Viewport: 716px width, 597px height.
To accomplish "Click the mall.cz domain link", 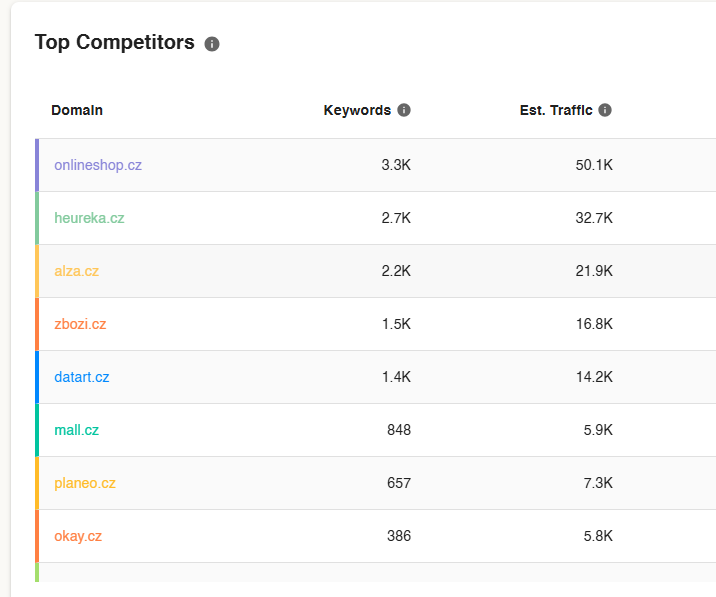I will pyautogui.click(x=77, y=430).
